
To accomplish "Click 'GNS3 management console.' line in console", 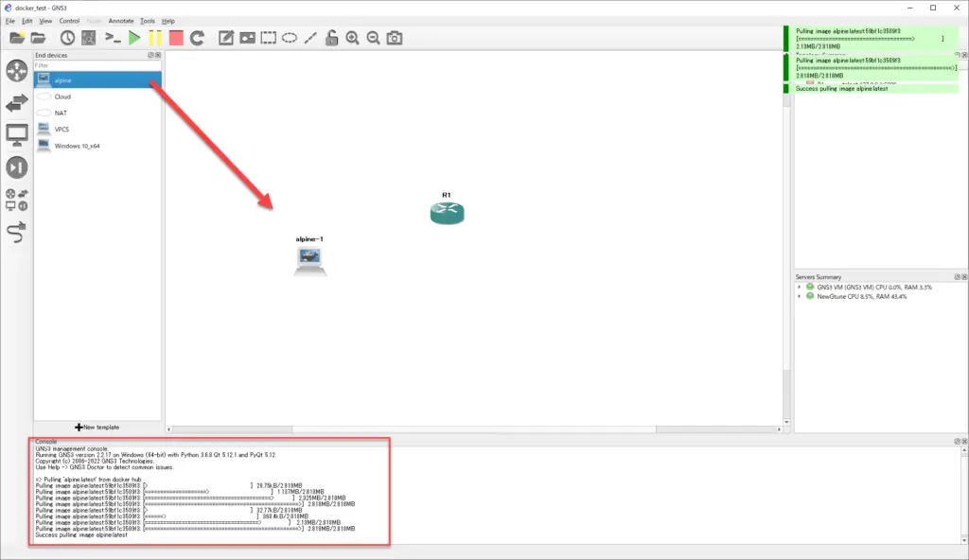I will point(72,448).
